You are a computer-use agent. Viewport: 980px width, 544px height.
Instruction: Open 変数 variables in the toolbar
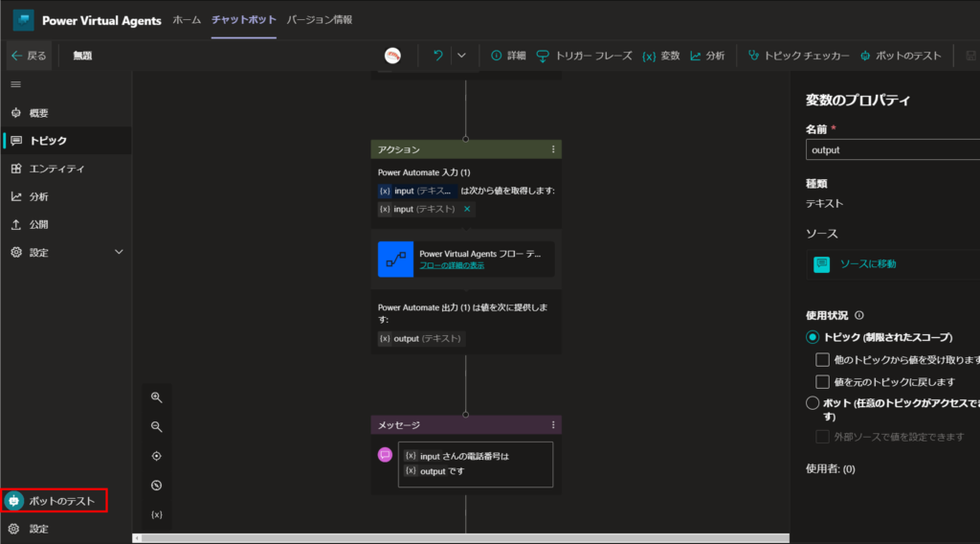coord(661,56)
